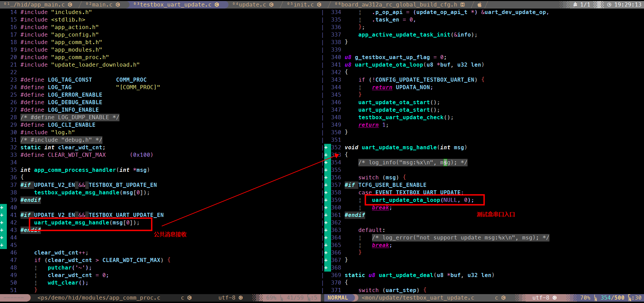Click the 'clear_wdt_cnt++;' statement
Screen dimensions: 644x303
pyautogui.click(x=61, y=253)
